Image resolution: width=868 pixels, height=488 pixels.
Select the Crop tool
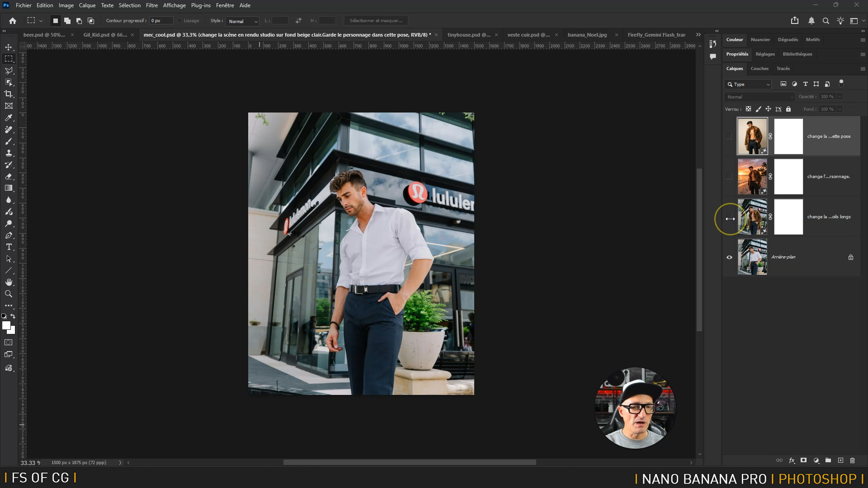coord(9,94)
